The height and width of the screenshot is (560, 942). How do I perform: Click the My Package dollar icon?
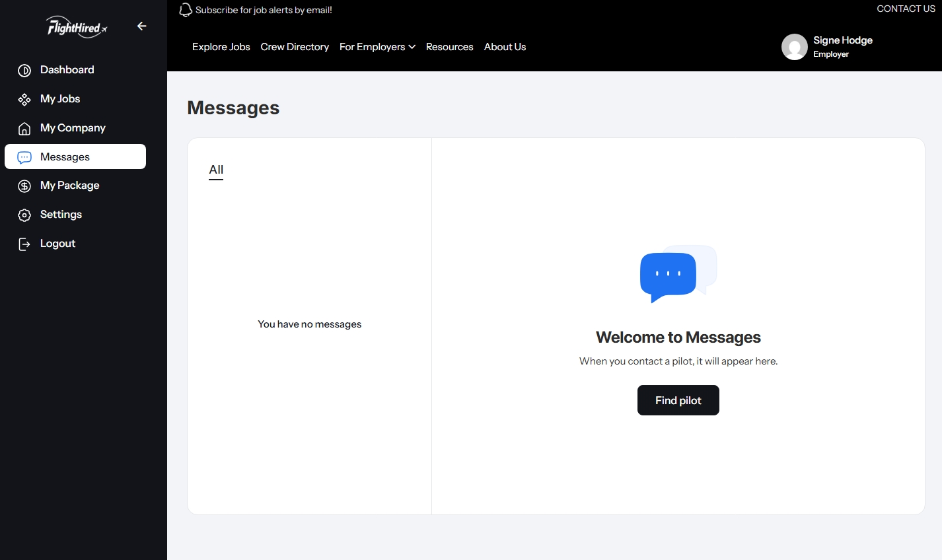click(24, 186)
